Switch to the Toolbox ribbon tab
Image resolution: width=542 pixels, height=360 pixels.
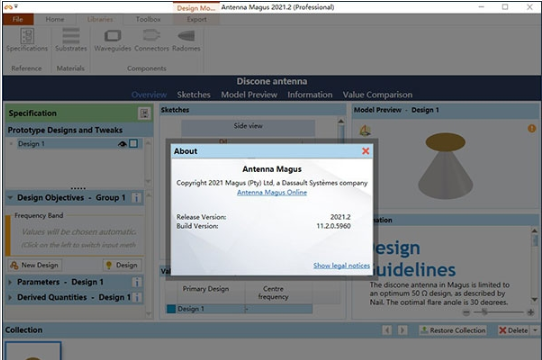[x=148, y=19]
